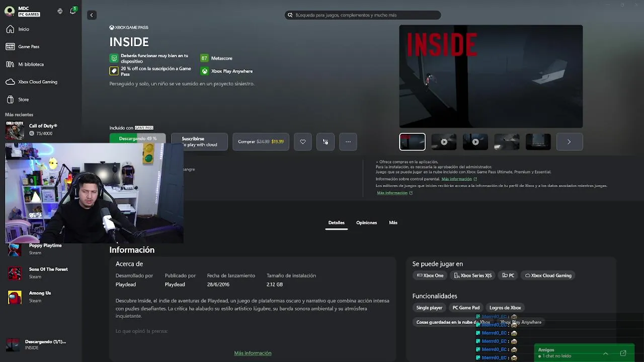
Task: Click the Playdead developer name
Action: tap(126, 285)
